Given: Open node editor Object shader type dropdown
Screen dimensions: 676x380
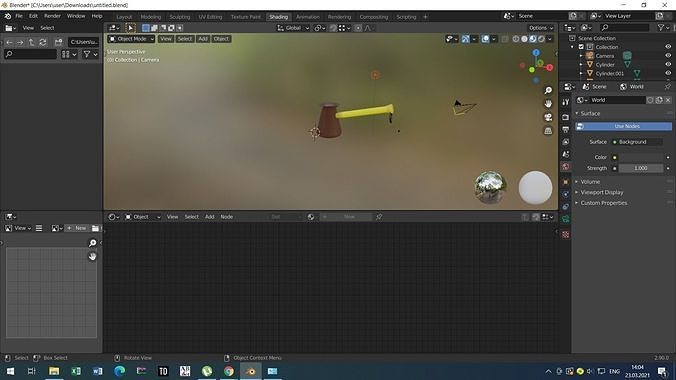Looking at the screenshot, I should 143,217.
